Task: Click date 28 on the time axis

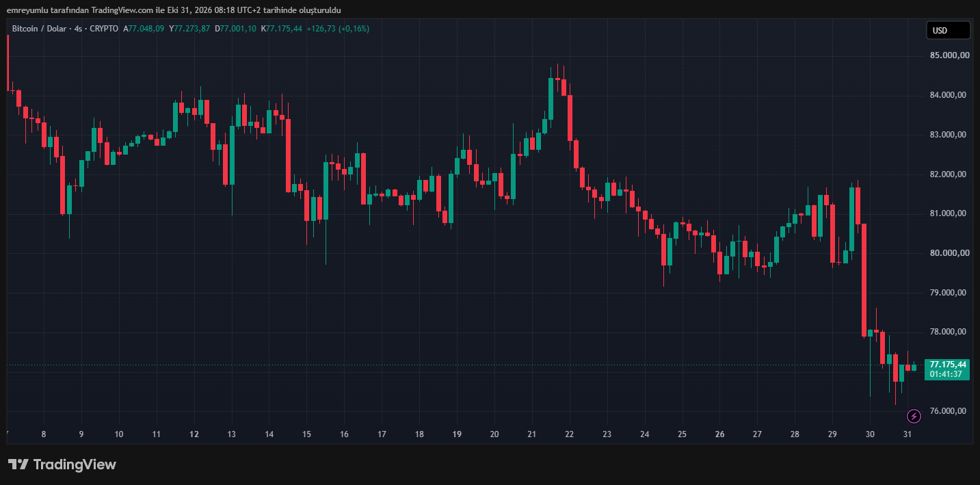Action: coord(795,434)
